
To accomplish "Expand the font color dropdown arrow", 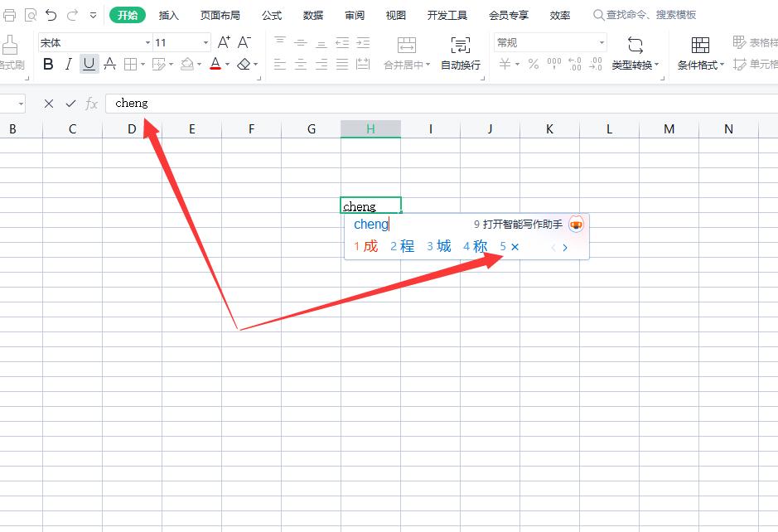I will [227, 64].
